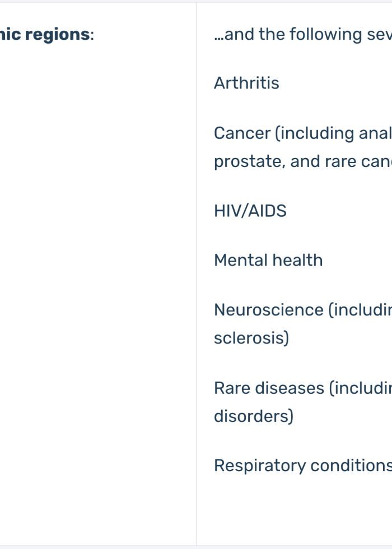Screen dimensions: 392x549
Task: Select the Mental health entry
Action: [268, 260]
